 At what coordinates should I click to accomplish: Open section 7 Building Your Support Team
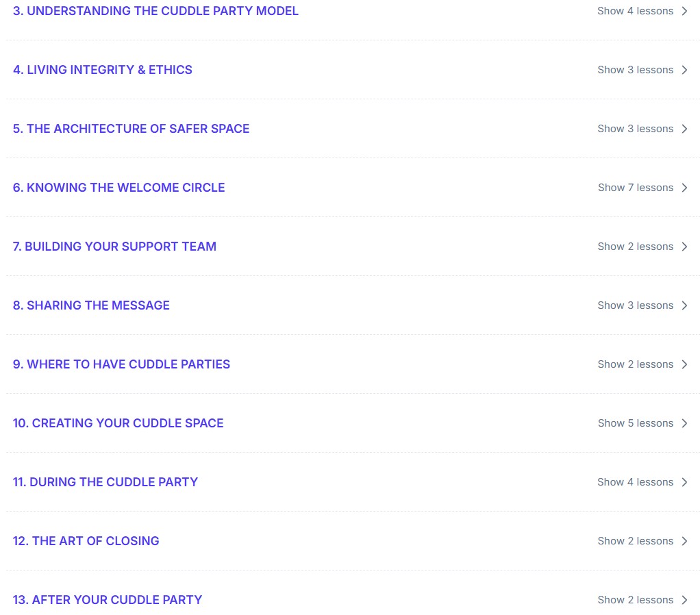tap(114, 247)
